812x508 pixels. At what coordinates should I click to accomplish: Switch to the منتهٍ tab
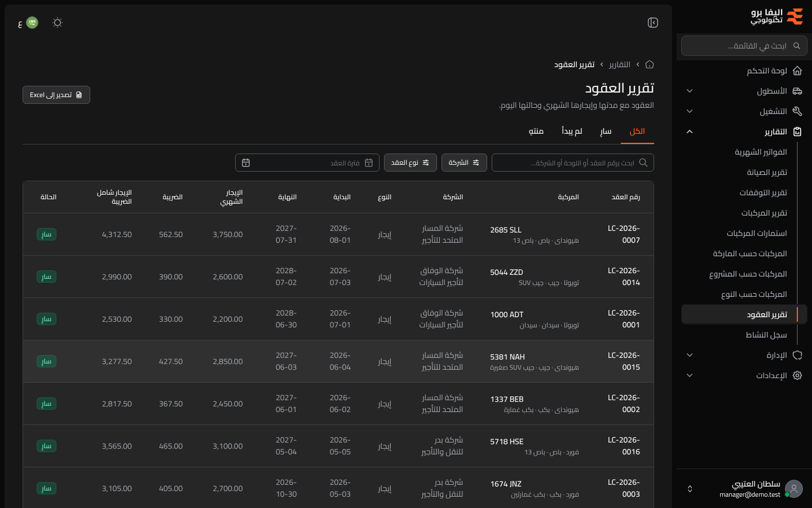coord(536,131)
